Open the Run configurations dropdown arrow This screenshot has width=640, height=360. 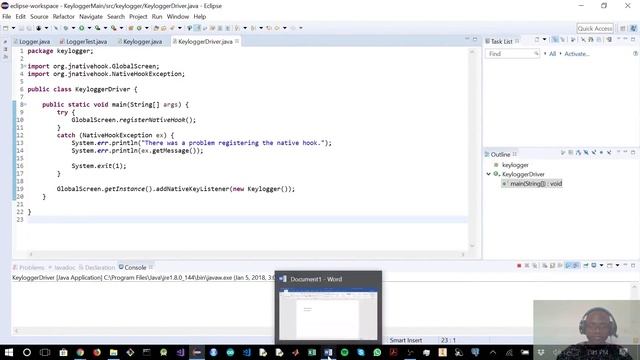(x=89, y=28)
